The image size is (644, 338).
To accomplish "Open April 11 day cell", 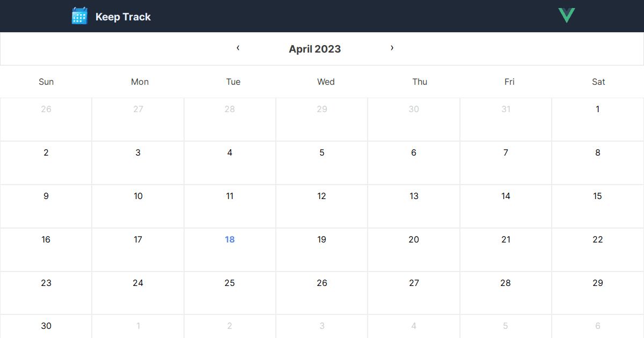I will pyautogui.click(x=230, y=207).
